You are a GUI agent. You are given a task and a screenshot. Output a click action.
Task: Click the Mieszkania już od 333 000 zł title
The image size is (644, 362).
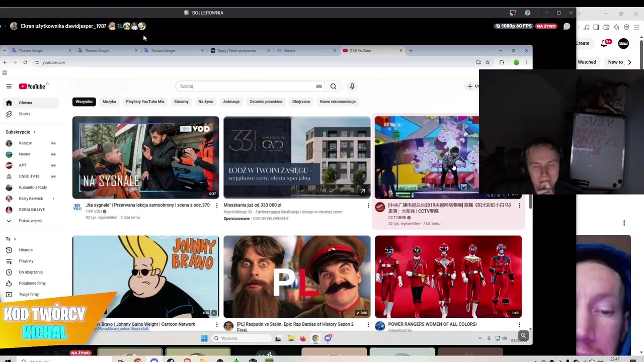253,205
